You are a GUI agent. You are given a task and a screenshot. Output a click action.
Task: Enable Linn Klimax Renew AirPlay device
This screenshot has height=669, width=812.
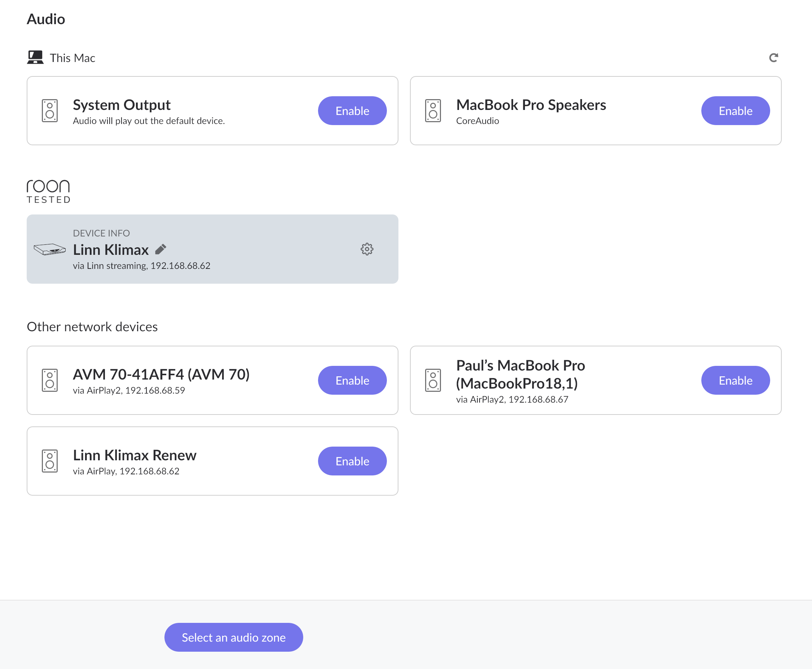pyautogui.click(x=352, y=461)
